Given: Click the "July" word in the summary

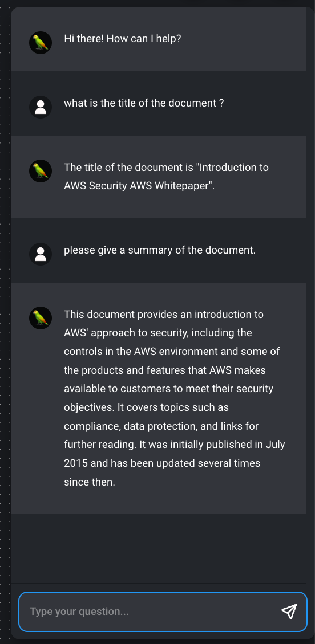Looking at the screenshot, I should point(275,445).
